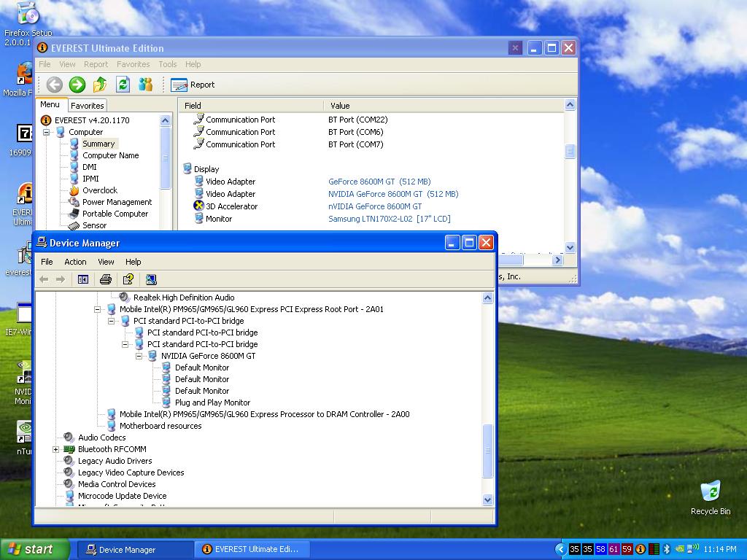Click Device Manager show/hide console tree icon
Image resolution: width=747 pixels, height=560 pixels.
point(83,279)
